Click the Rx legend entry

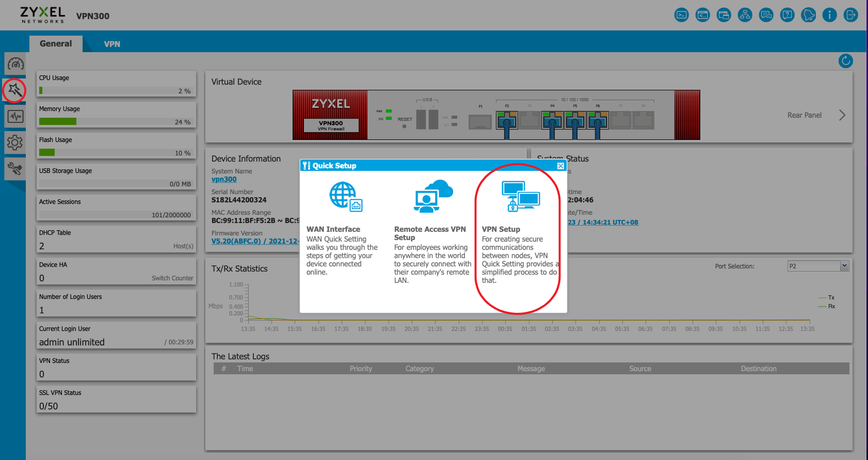click(x=827, y=306)
